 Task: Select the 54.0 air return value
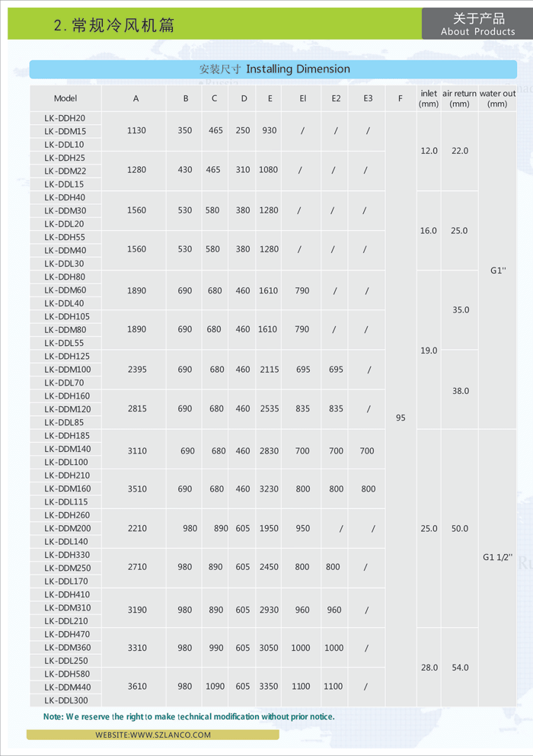(x=460, y=668)
